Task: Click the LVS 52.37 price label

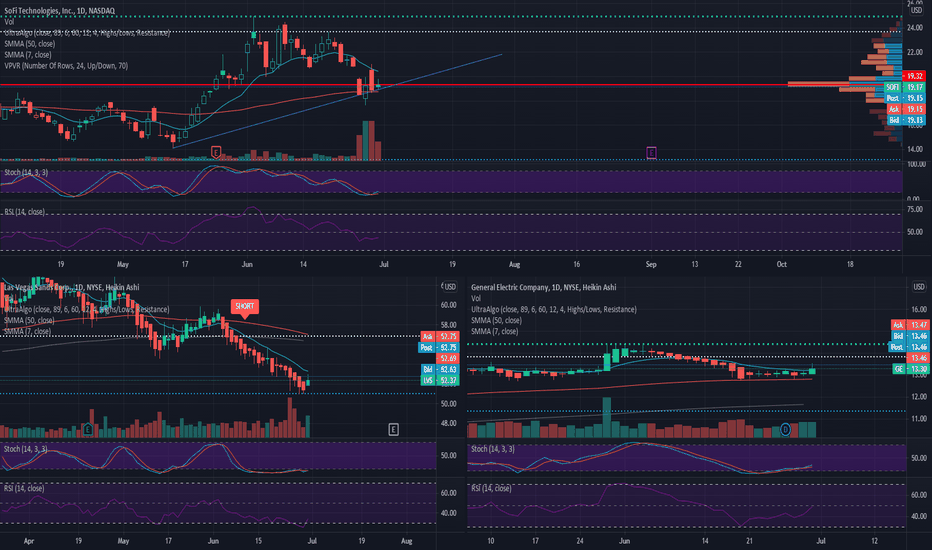Action: (440, 381)
